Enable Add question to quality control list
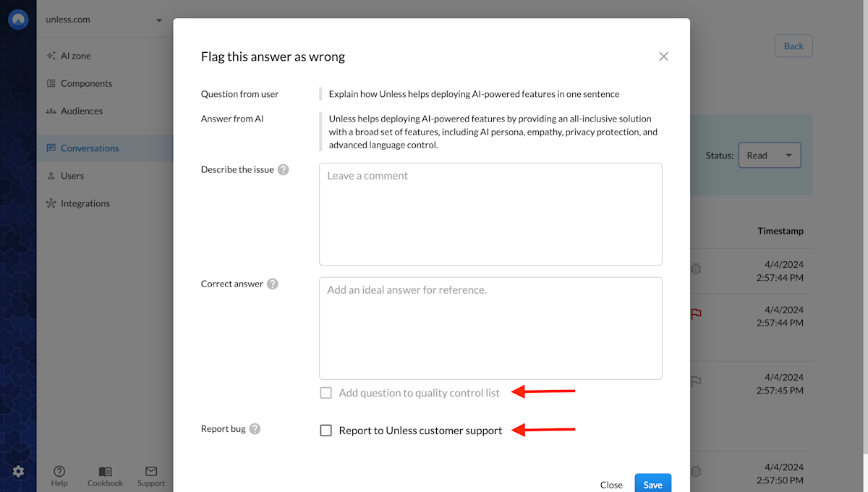 click(x=325, y=392)
